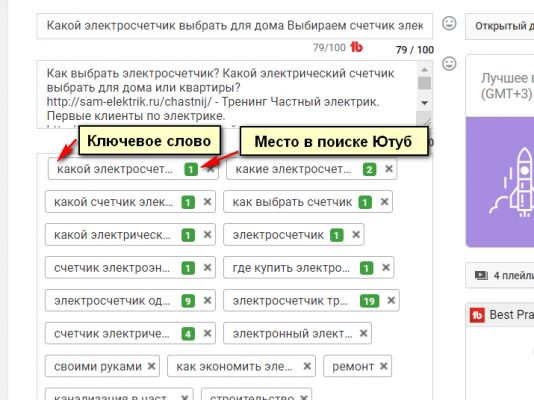This screenshot has width=534, height=400.
Task: Remove the tag "как экономить эле…"
Action: click(x=307, y=366)
